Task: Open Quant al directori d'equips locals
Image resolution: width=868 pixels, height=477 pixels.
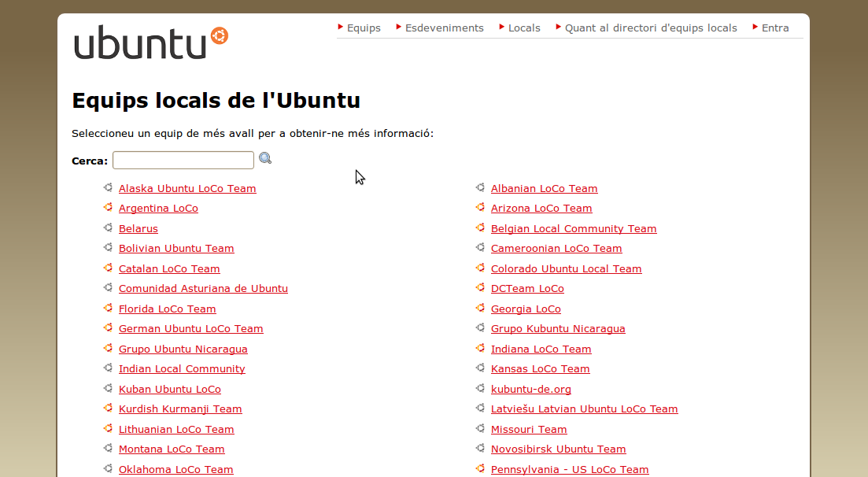Action: 651,28
